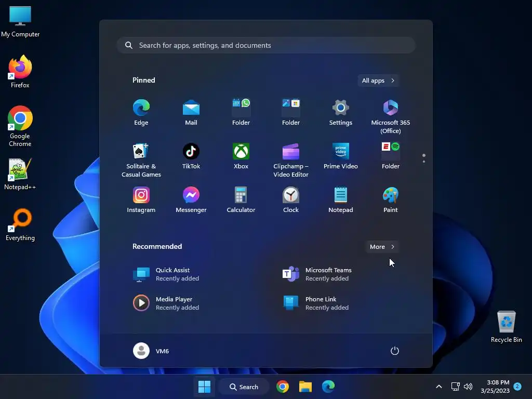The width and height of the screenshot is (532, 399).
Task: Click the Start menu search field
Action: click(266, 45)
